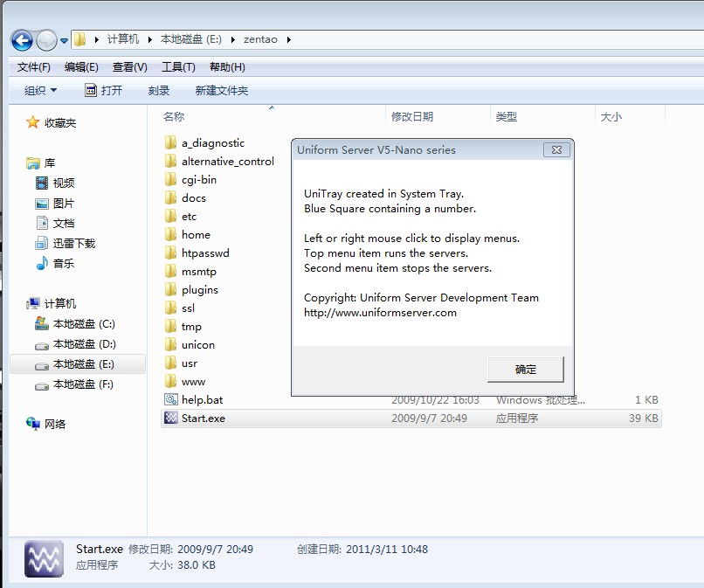
Task: Click the folder icon in address bar
Action: coord(79,39)
